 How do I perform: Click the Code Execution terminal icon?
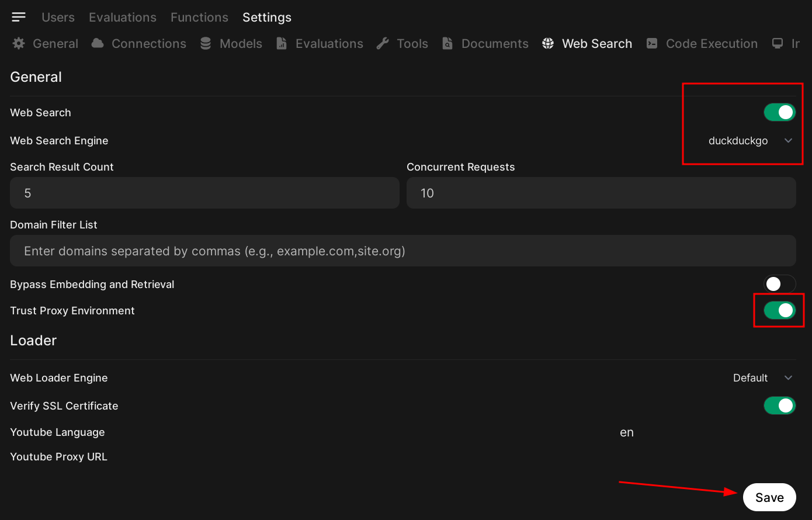coord(652,44)
